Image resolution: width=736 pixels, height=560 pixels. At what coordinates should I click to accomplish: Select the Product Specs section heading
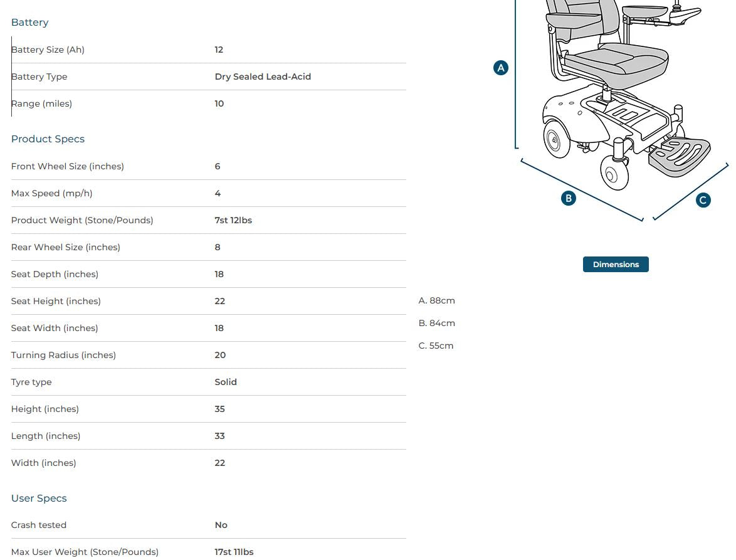click(48, 139)
